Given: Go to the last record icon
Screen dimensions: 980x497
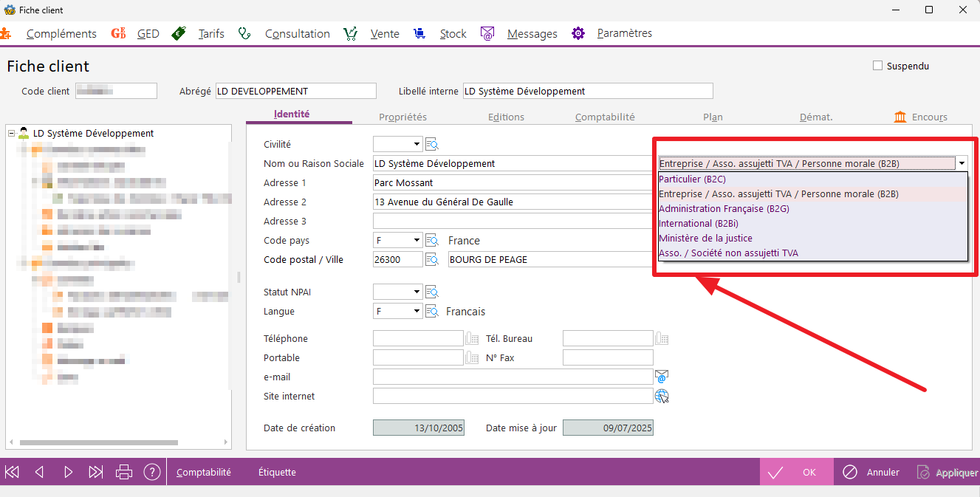Looking at the screenshot, I should [96, 472].
